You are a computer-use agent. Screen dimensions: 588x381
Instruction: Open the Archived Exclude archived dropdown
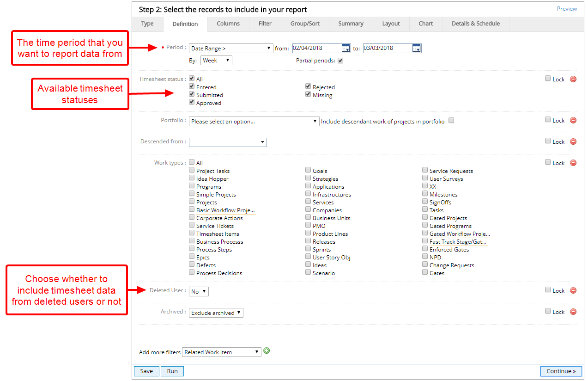pos(216,313)
